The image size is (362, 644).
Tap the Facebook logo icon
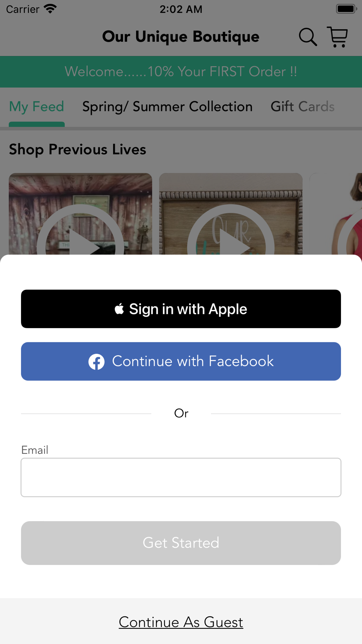pyautogui.click(x=96, y=361)
